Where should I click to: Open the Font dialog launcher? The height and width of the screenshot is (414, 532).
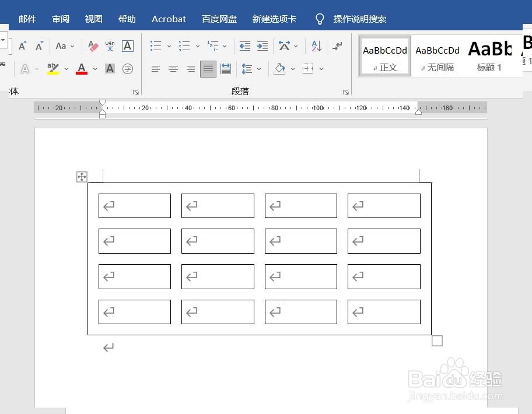(x=136, y=92)
